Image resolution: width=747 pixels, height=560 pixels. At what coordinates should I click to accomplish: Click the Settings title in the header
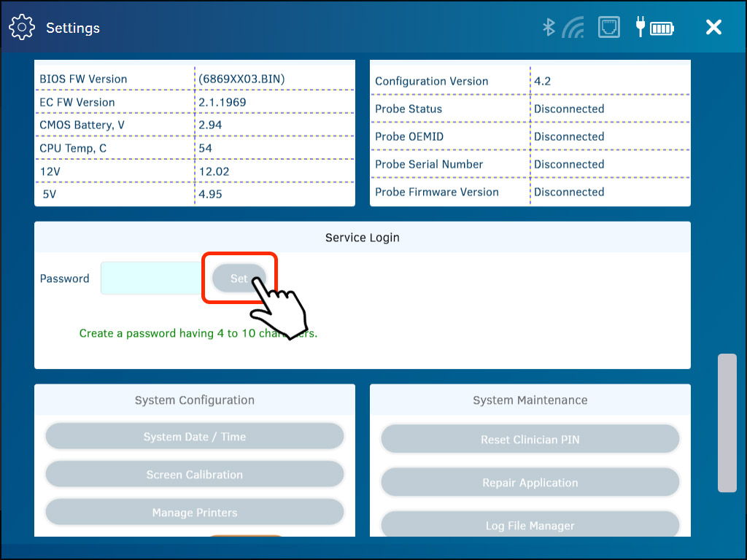[x=73, y=28]
